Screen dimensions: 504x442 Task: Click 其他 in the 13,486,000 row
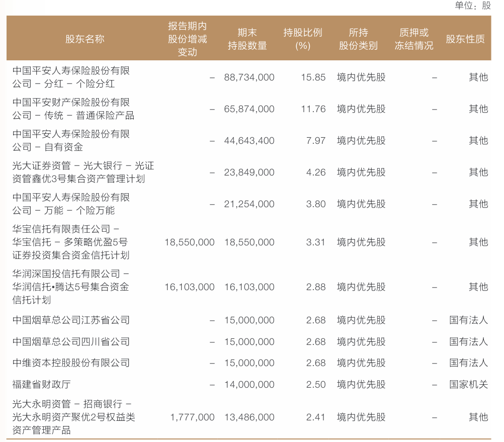tap(478, 417)
